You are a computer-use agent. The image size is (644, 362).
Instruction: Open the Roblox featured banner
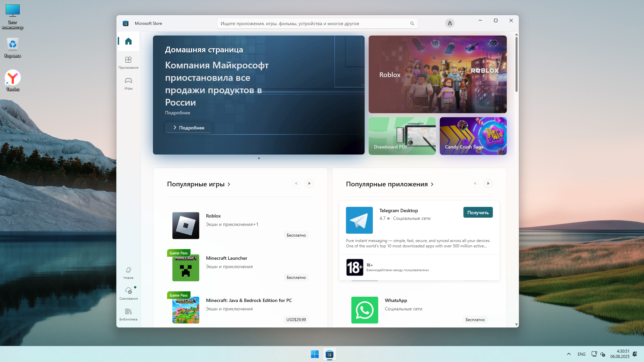tap(437, 74)
